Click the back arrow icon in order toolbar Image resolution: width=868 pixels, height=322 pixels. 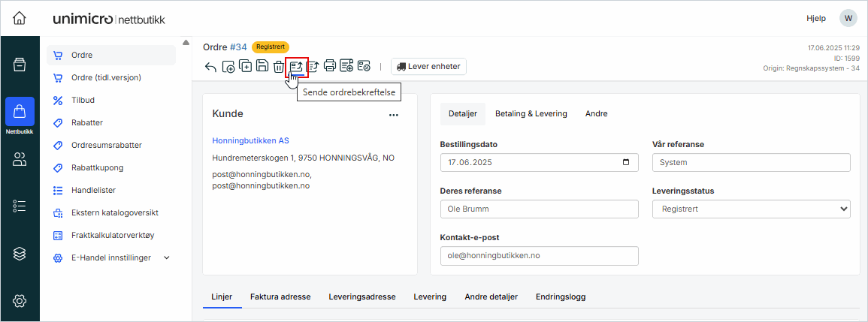tap(210, 67)
